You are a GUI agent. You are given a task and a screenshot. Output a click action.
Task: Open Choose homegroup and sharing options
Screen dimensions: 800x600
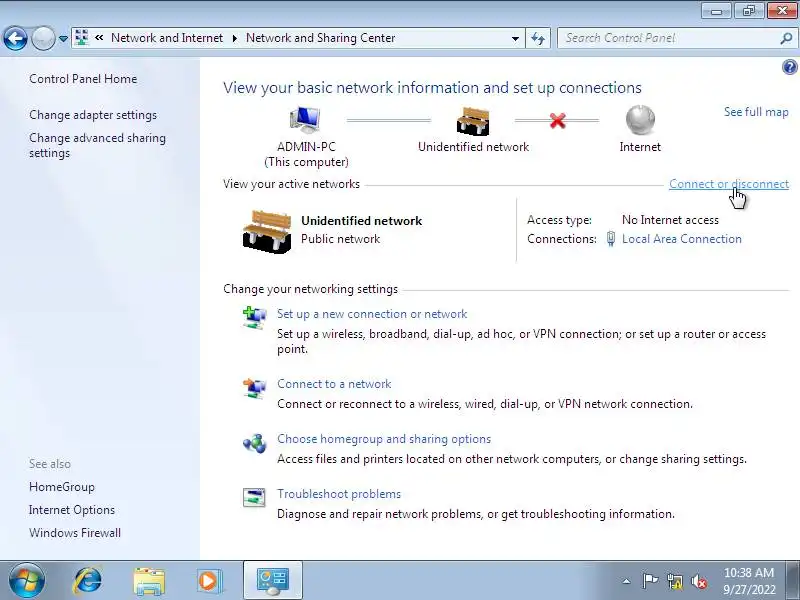point(384,439)
